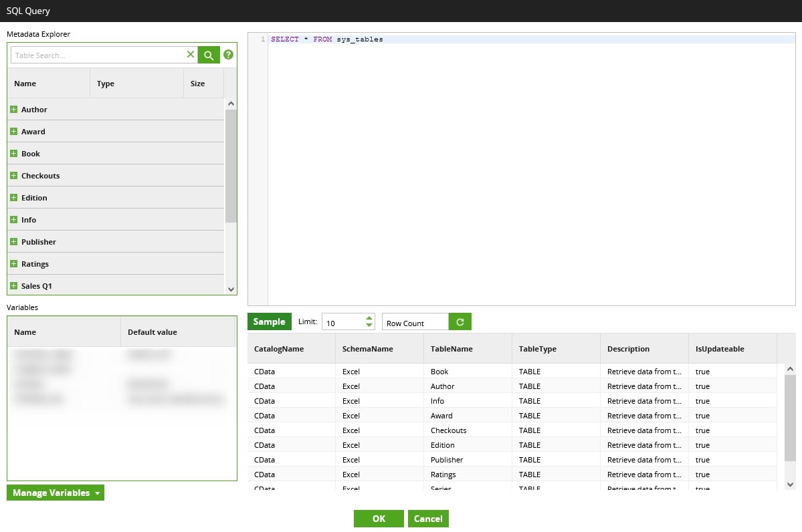This screenshot has height=532, width=802.
Task: Click the Variables Name column header
Action: tap(64, 331)
